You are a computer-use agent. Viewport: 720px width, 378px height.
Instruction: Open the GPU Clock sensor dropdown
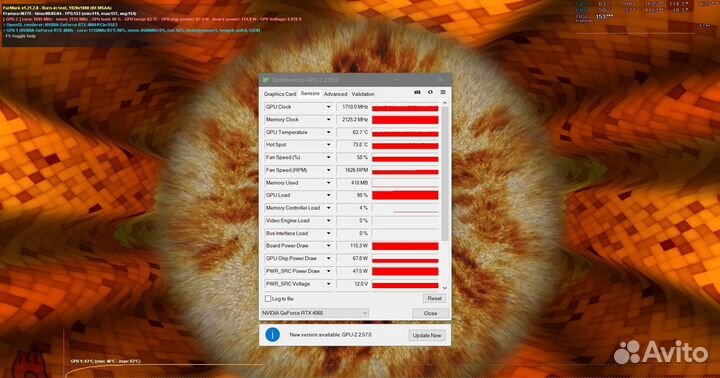(328, 107)
